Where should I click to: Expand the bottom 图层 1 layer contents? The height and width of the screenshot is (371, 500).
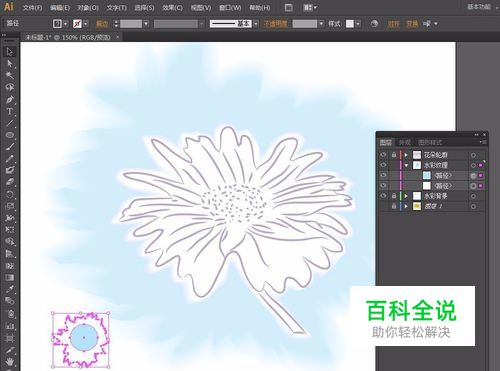pos(406,207)
